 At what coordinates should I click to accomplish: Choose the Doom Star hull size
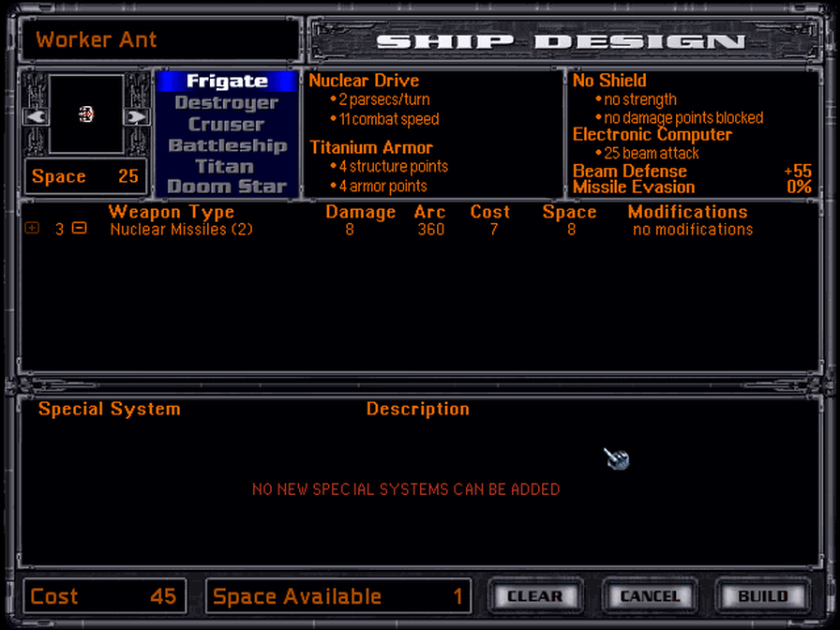tap(227, 187)
